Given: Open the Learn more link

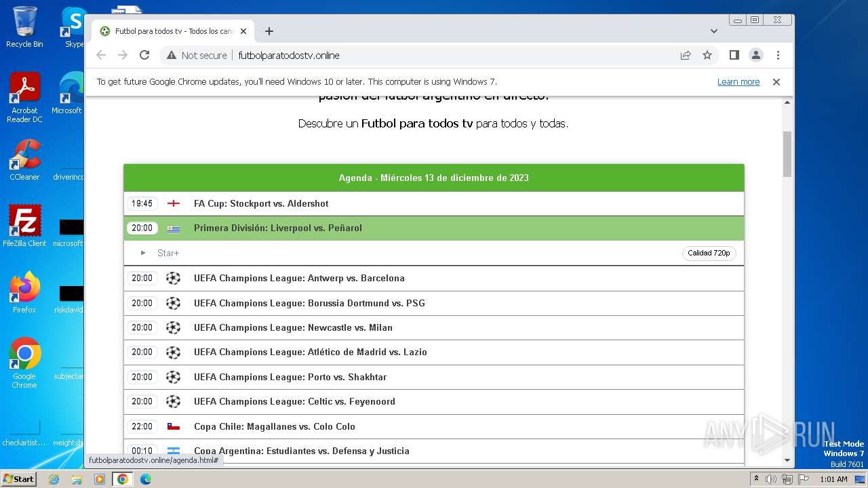Looking at the screenshot, I should 738,82.
